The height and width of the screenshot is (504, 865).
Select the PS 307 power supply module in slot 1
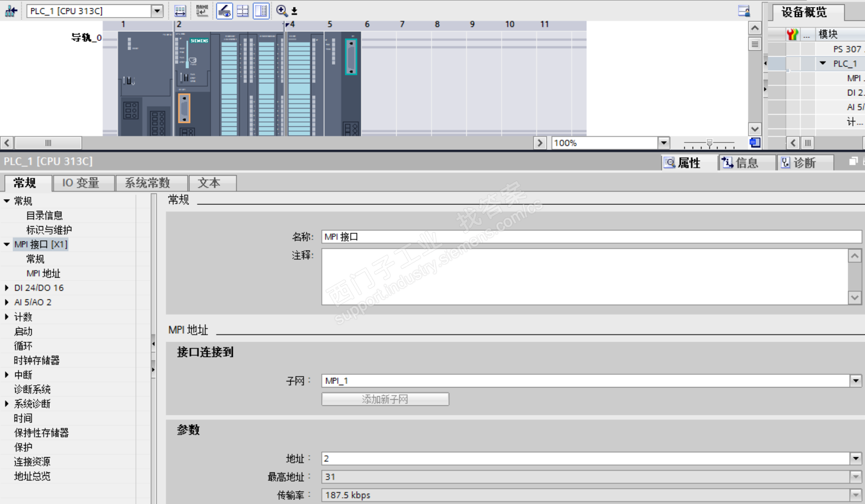(x=146, y=83)
